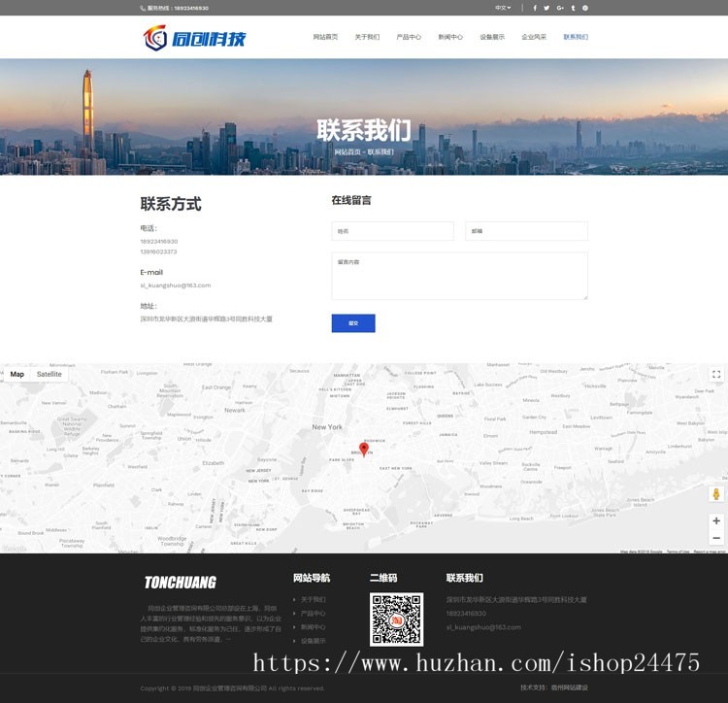Click the 在线留言 heading

351,201
